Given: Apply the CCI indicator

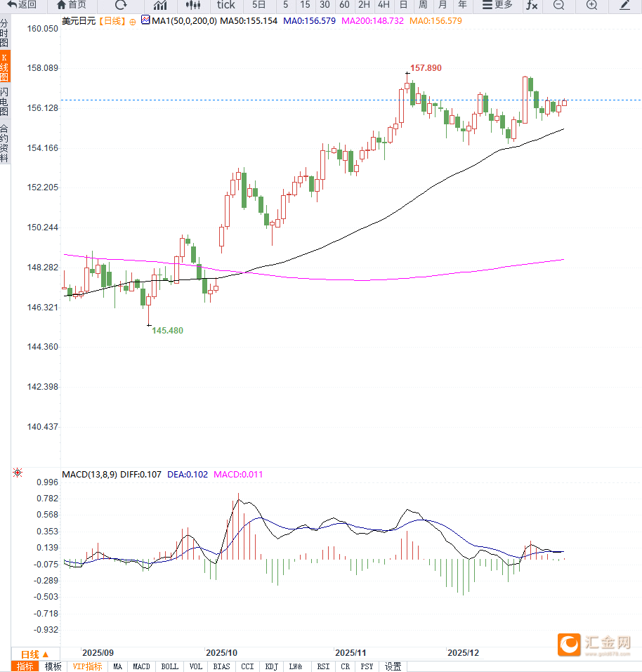Looking at the screenshot, I should [x=247, y=666].
